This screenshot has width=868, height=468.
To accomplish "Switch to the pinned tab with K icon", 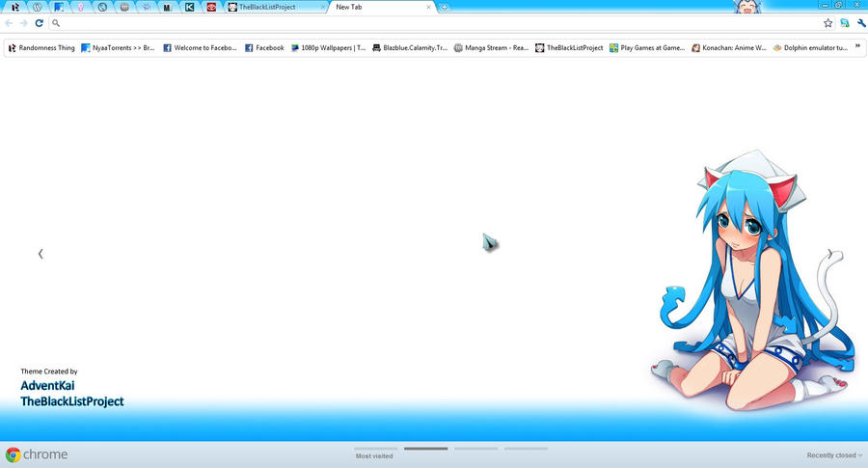I will tap(189, 7).
